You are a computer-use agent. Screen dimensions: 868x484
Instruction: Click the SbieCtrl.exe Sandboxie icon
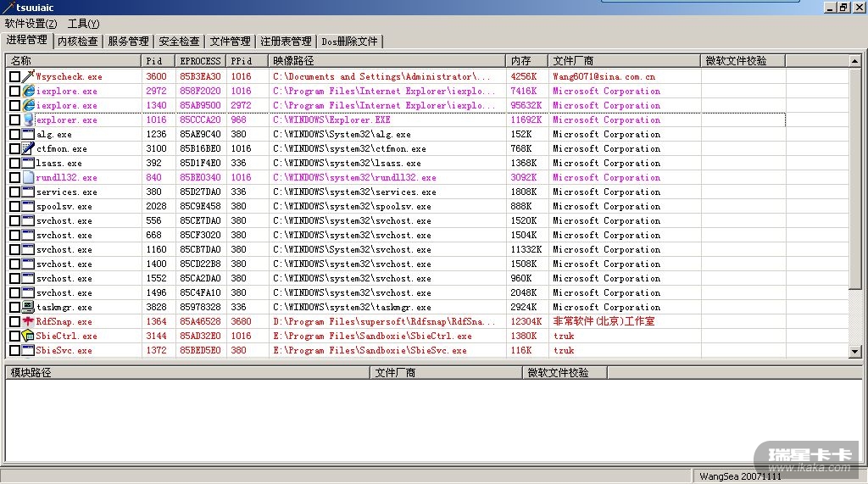(28, 335)
